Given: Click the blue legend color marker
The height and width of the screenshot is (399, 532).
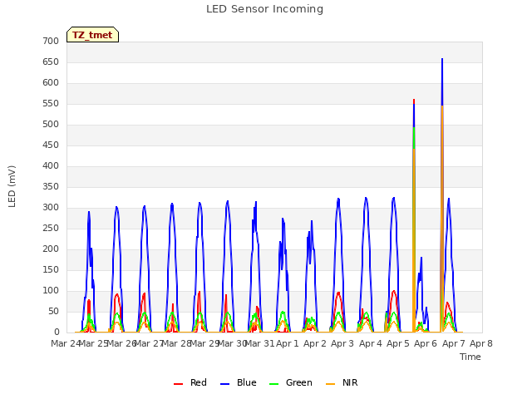Looking at the screenshot, I should (225, 384).
